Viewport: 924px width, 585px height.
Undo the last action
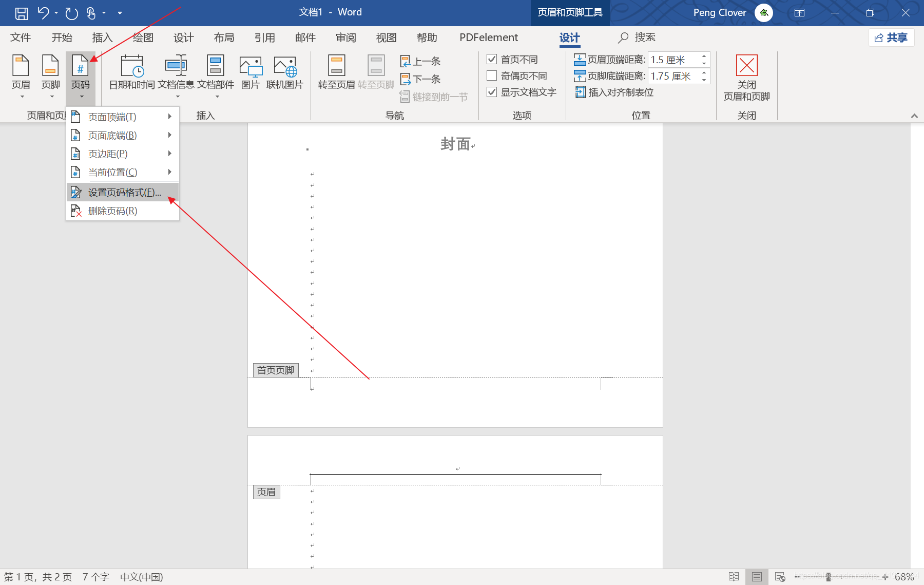[43, 13]
